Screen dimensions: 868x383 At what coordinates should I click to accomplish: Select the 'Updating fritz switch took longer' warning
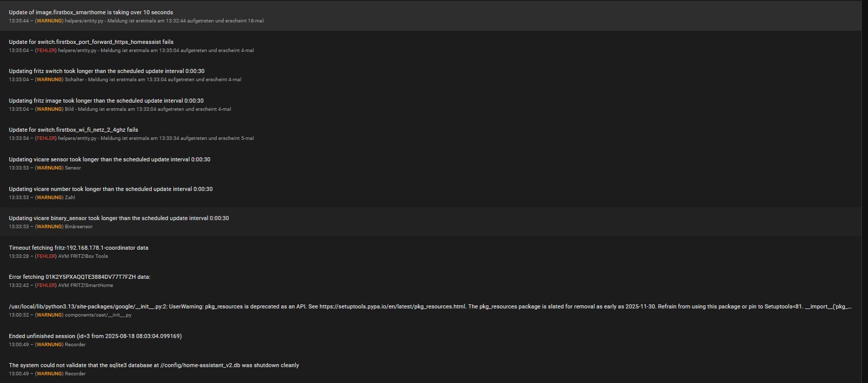point(431,75)
